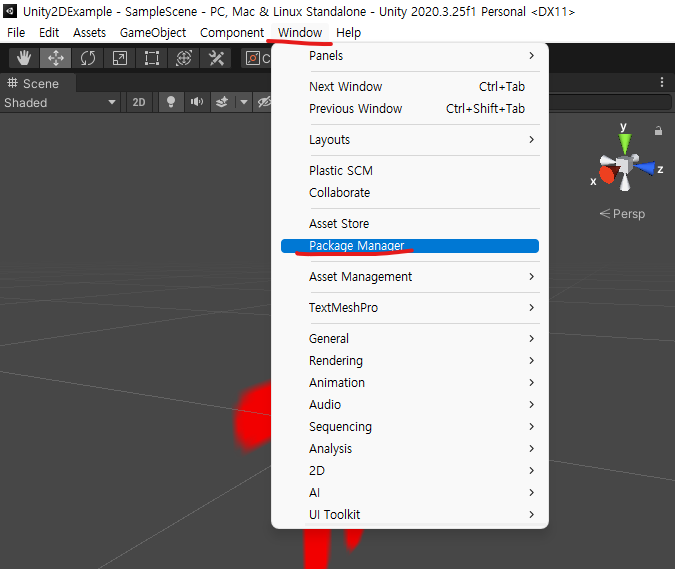The height and width of the screenshot is (569, 675).
Task: Select the Hand tool
Action: tap(24, 58)
